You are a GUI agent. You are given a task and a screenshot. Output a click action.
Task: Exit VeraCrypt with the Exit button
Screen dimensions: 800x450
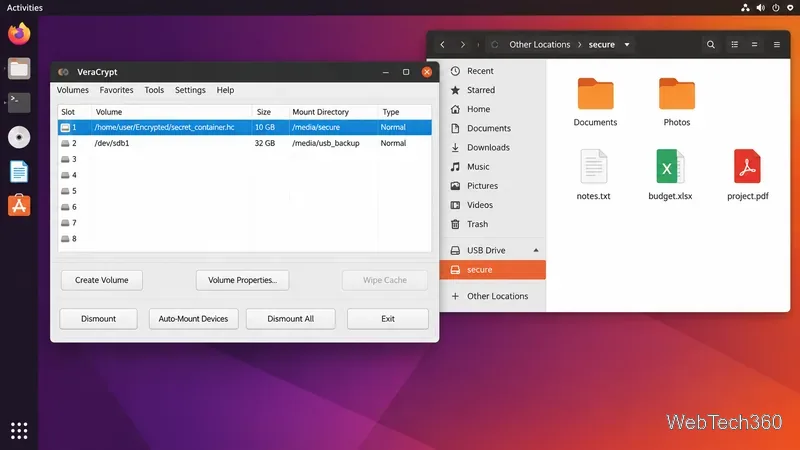click(x=388, y=319)
